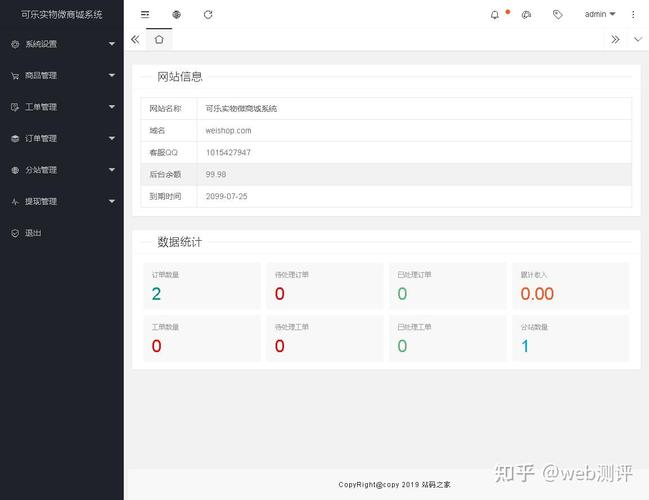Screen dimensions: 649x500
Task: Click the 订单数量 card showing 2
Action: (202, 286)
